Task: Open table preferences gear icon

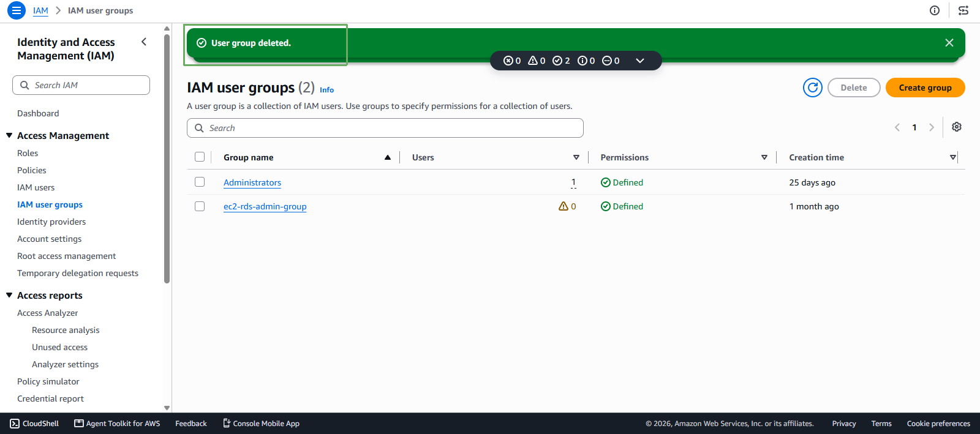Action: pyautogui.click(x=957, y=127)
